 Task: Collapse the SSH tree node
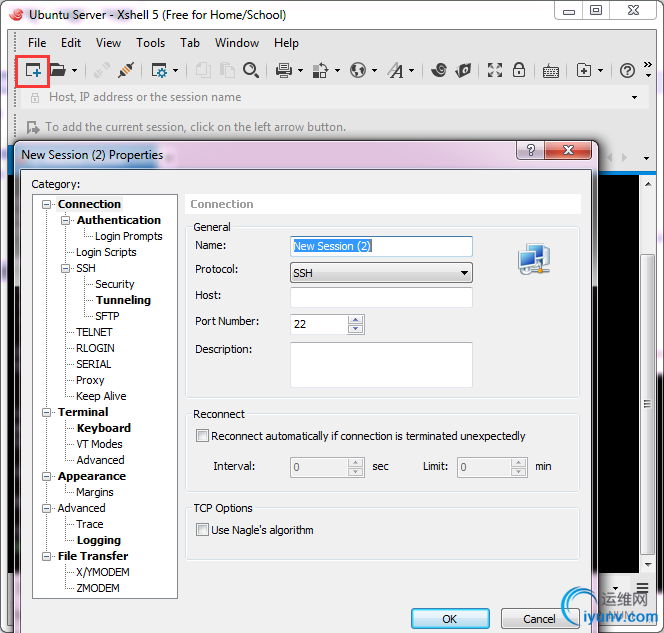[65, 268]
